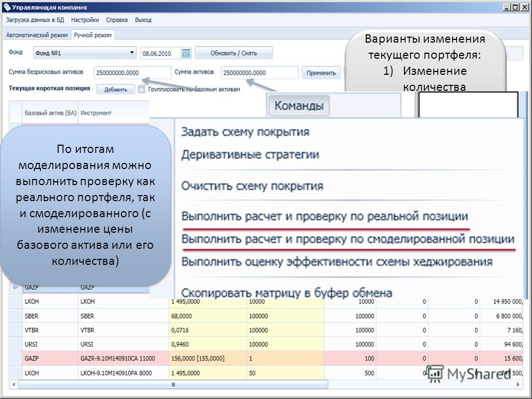
Task: Click the Управляющая компания title bar icon
Action: pos(7,7)
